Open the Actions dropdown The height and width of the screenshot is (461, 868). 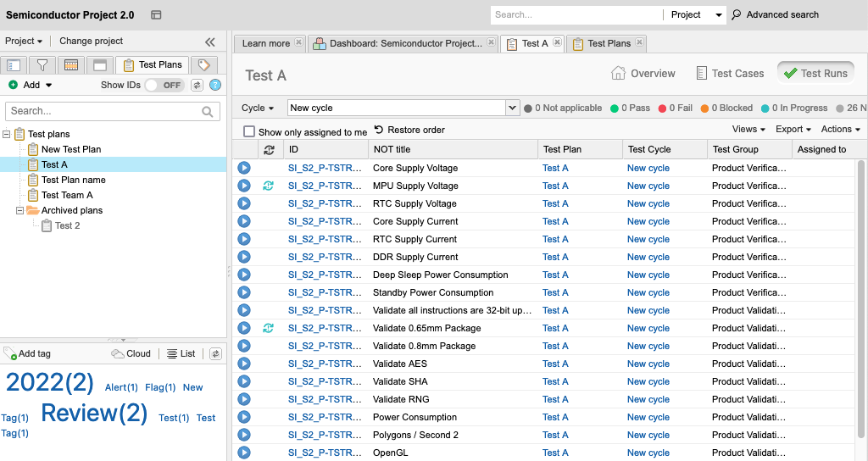(840, 129)
